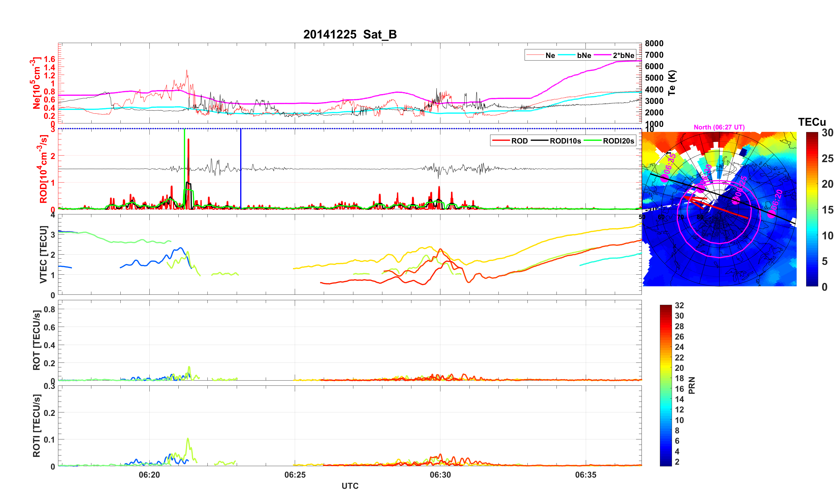The height and width of the screenshot is (504, 834).
Task: Click the 06:30 tick label on UTC axis
Action: (x=440, y=474)
